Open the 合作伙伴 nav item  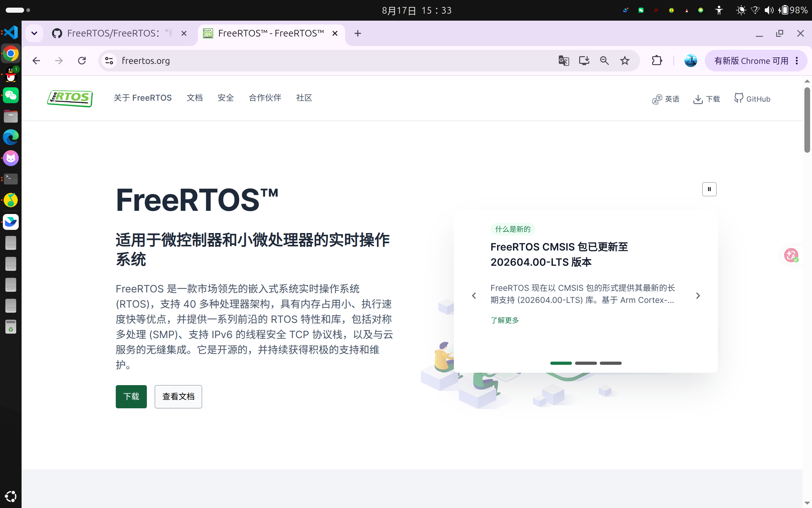click(265, 98)
